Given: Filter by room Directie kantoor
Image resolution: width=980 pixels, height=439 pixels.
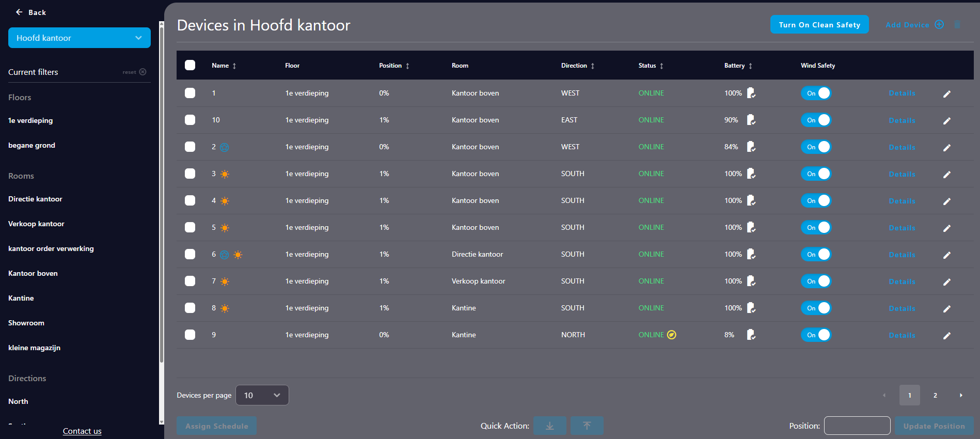Looking at the screenshot, I should [x=35, y=199].
